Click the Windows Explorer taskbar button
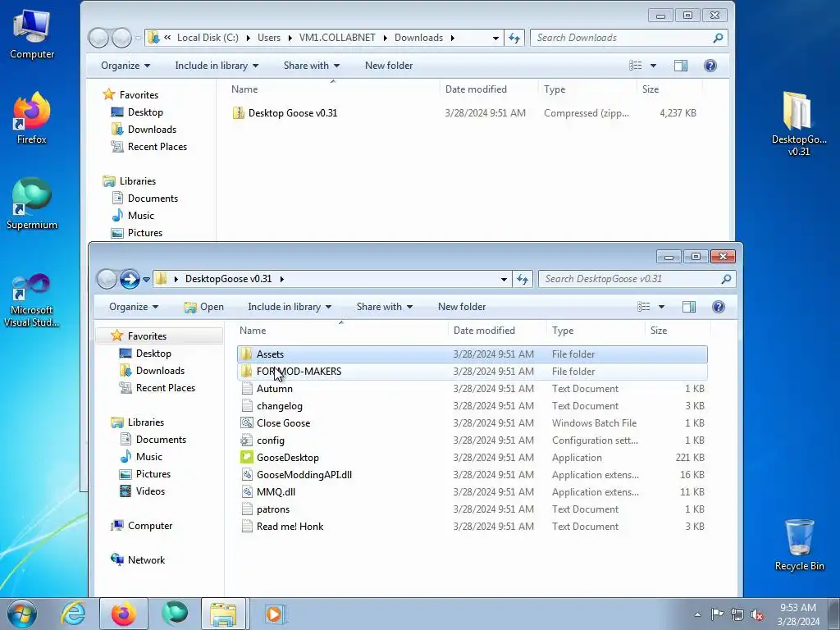Image resolution: width=840 pixels, height=630 pixels. [x=224, y=614]
